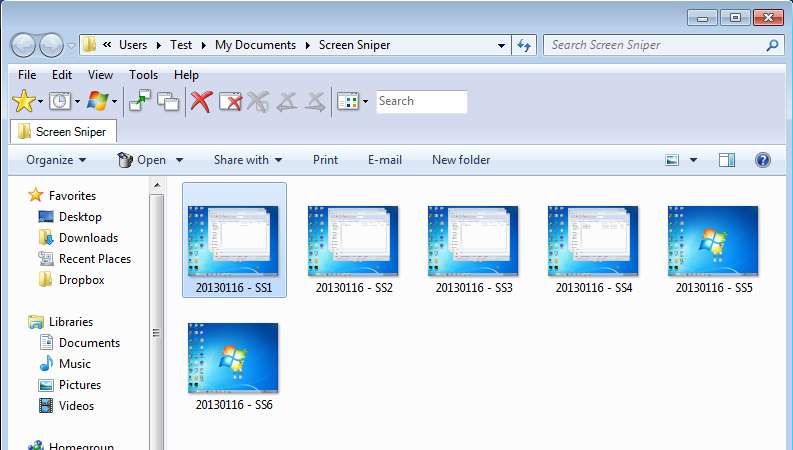Select the 20130116 - SS6 thumbnail

tap(234, 367)
